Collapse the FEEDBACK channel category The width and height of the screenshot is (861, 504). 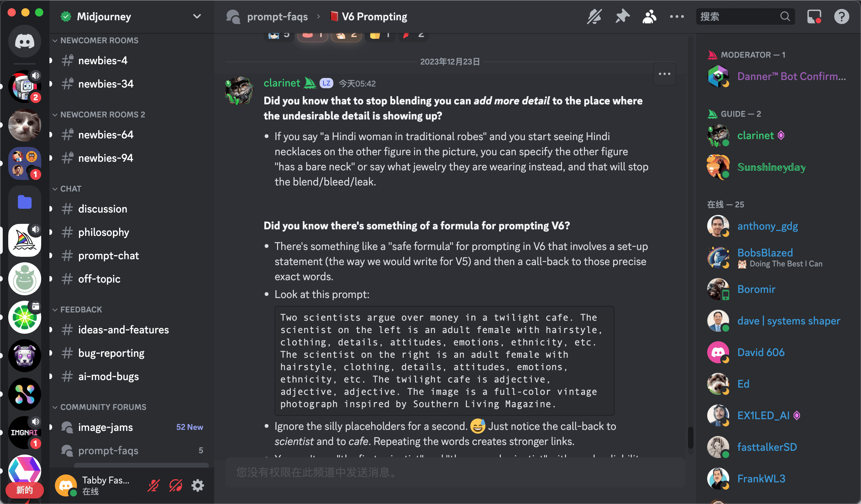pos(78,309)
